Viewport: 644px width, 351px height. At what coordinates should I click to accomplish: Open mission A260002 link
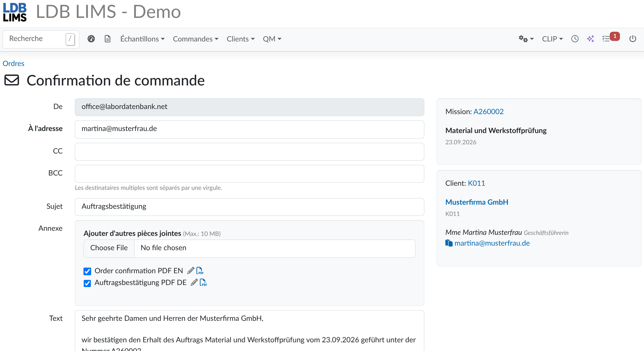[488, 112]
